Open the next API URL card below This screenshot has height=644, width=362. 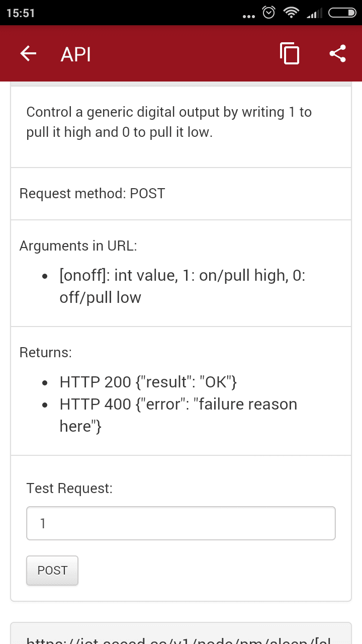[181, 633]
